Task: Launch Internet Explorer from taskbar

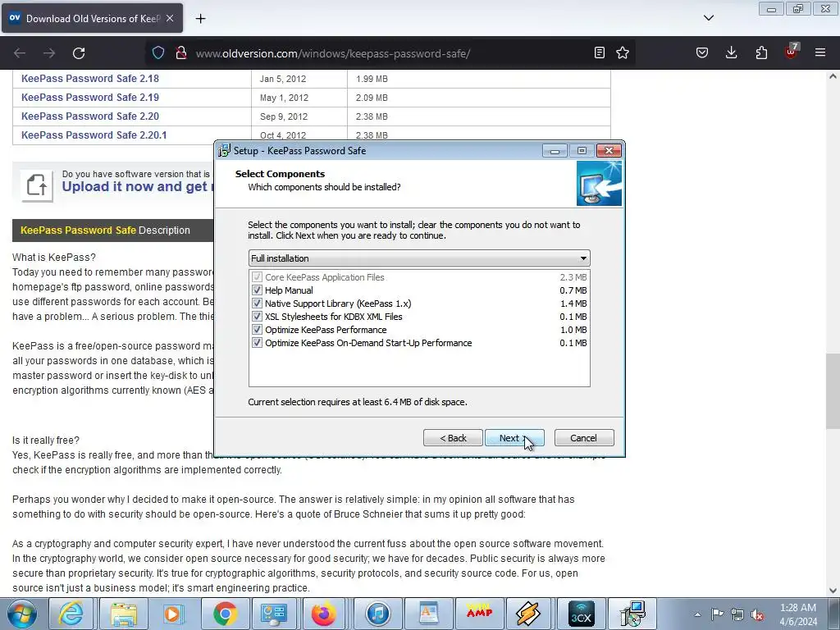Action: point(71,614)
